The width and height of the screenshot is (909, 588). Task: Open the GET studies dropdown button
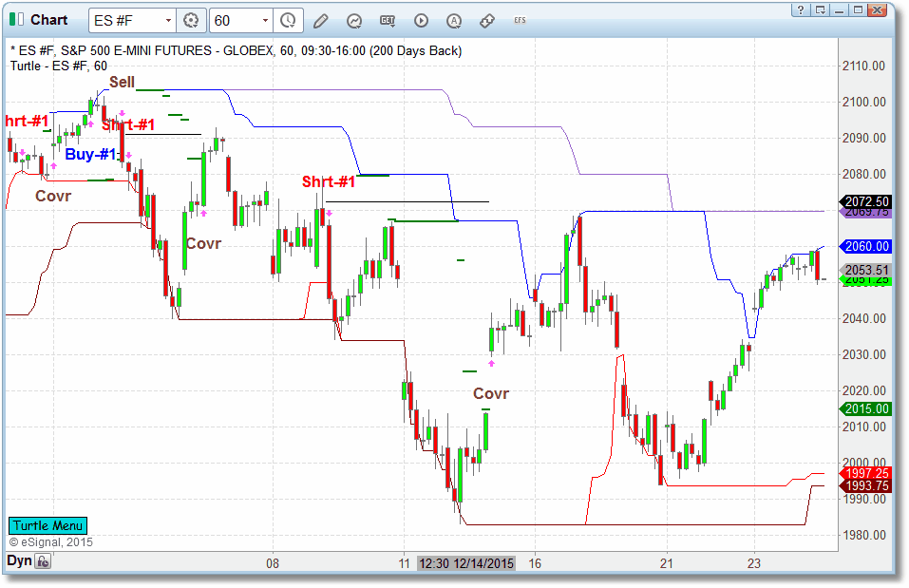(x=388, y=21)
